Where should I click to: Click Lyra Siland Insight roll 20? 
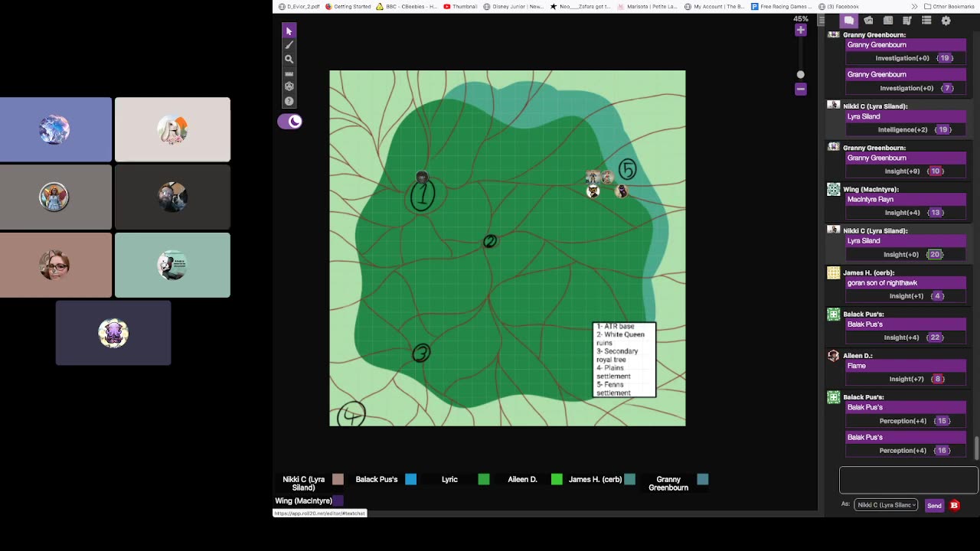click(934, 254)
